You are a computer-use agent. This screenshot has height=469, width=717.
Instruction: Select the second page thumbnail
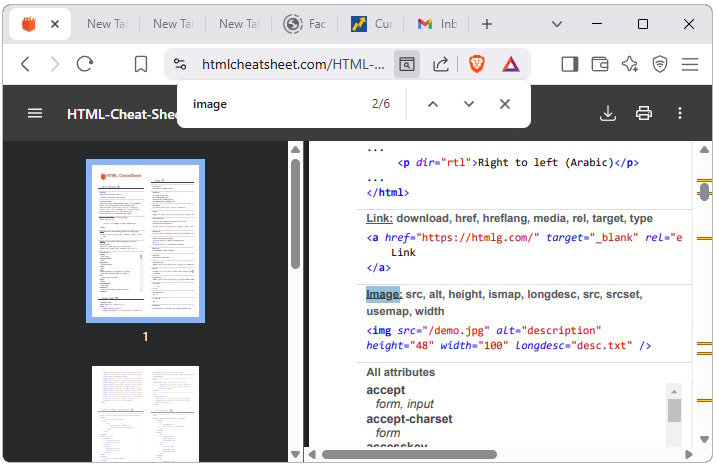(145, 414)
